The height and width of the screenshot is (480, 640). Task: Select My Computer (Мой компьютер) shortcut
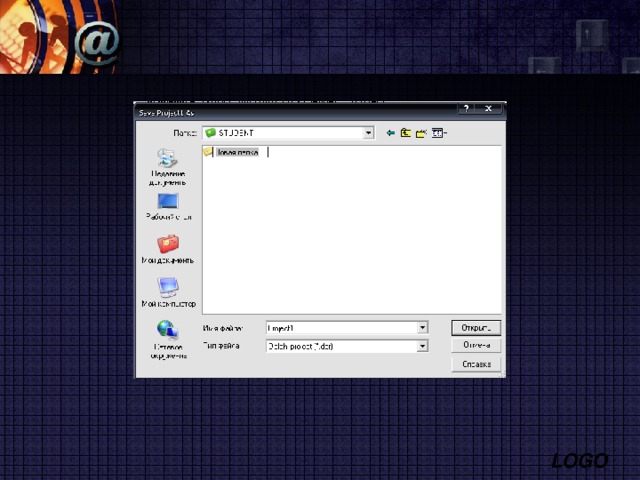coord(168,292)
